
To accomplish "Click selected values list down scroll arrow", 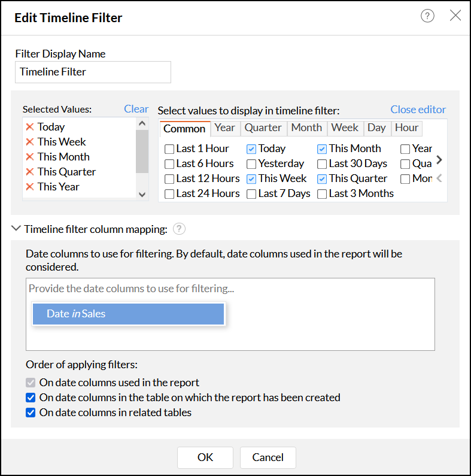I will (142, 195).
